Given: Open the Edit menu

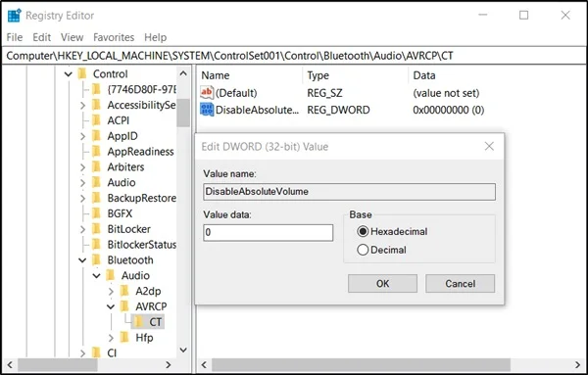Looking at the screenshot, I should [41, 37].
